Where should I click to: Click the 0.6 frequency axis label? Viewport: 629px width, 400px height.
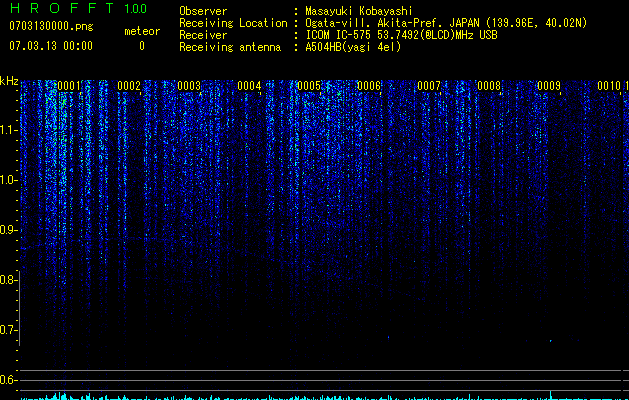pos(8,380)
